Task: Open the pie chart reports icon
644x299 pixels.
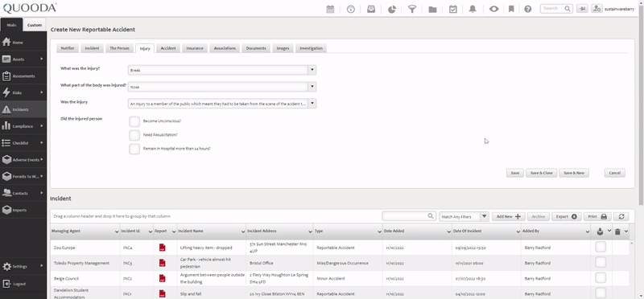Action: 392,9
